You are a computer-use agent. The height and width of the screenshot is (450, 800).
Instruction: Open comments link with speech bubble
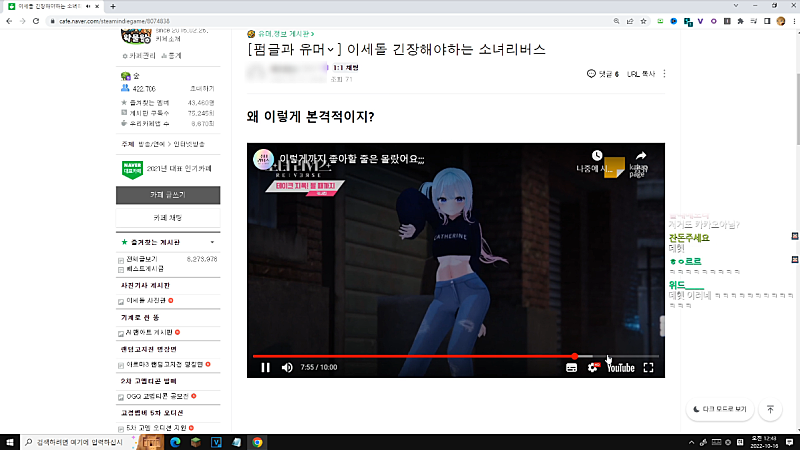[603, 74]
